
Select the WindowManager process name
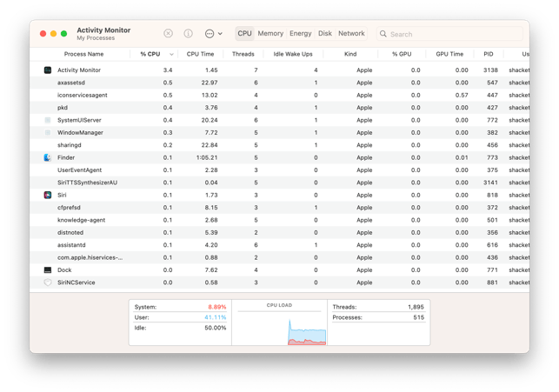(x=80, y=133)
